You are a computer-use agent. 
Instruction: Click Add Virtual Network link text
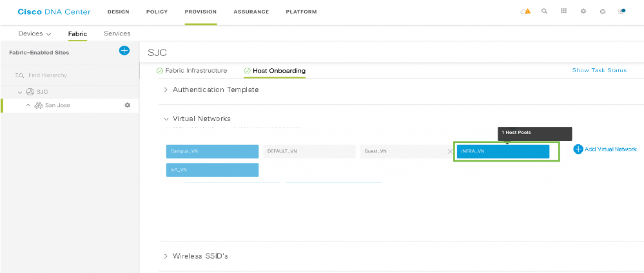[x=610, y=149]
